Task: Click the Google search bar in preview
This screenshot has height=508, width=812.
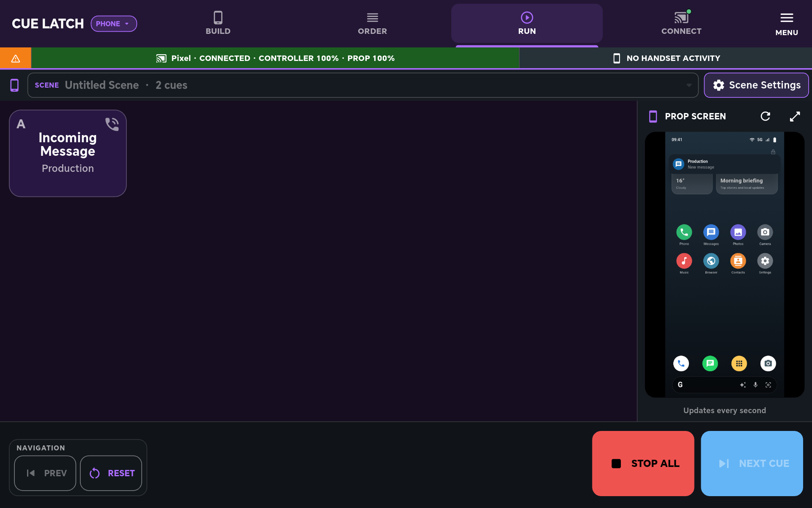Action: pyautogui.click(x=724, y=385)
